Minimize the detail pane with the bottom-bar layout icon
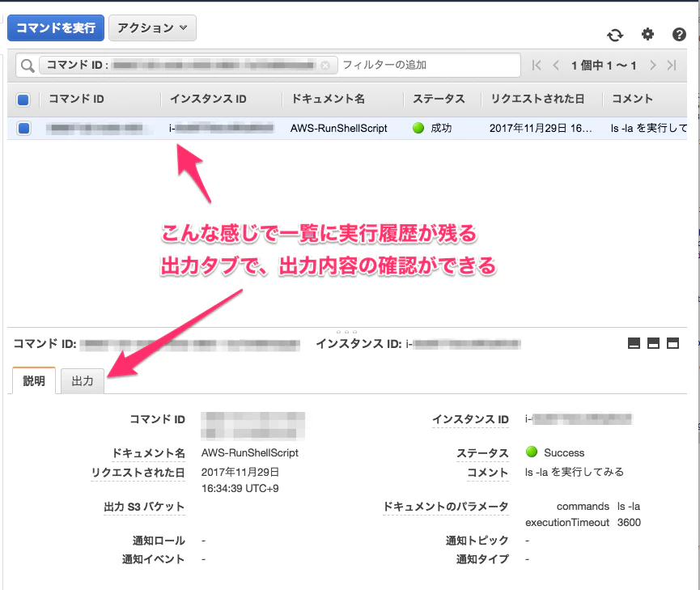Viewport: 700px width, 590px height. tap(634, 343)
